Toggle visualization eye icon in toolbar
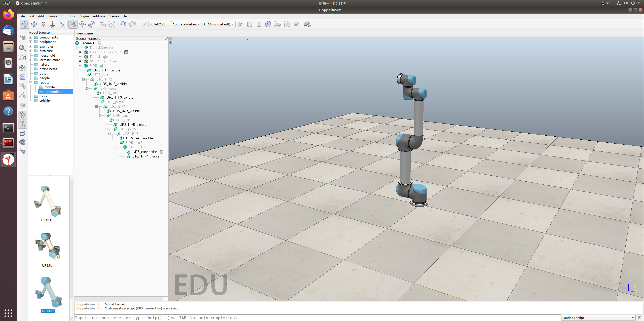644x321 pixels. [x=296, y=24]
